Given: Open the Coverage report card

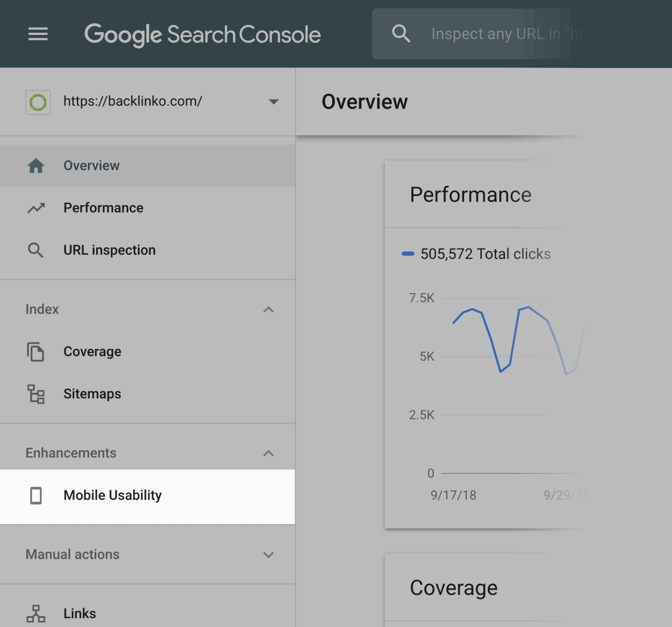Looking at the screenshot, I should [x=454, y=588].
